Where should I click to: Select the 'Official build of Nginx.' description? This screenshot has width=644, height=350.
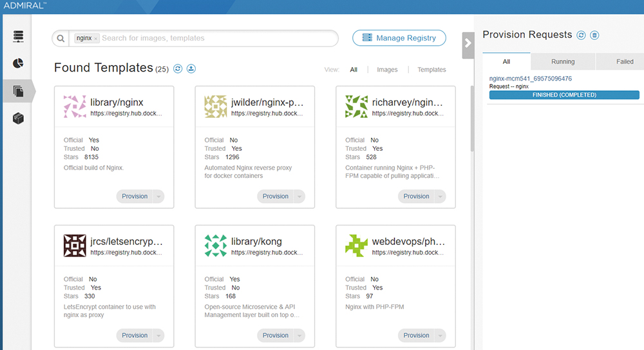click(93, 168)
